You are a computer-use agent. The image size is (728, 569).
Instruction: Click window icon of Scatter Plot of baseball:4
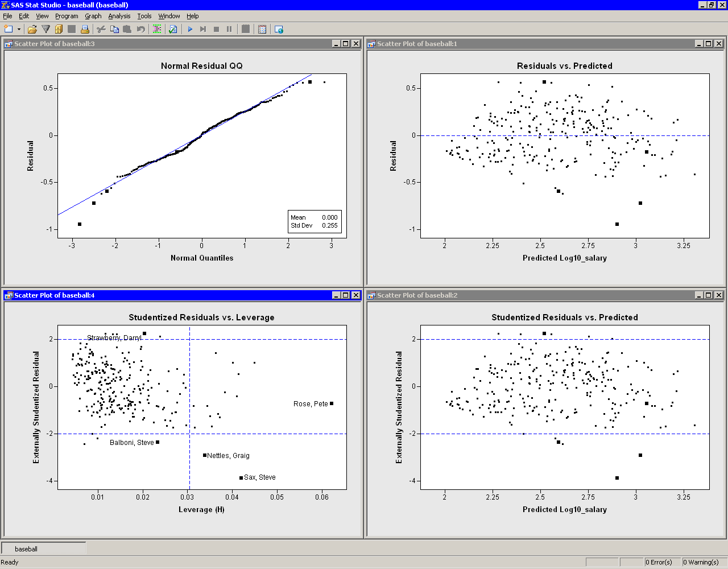9,295
